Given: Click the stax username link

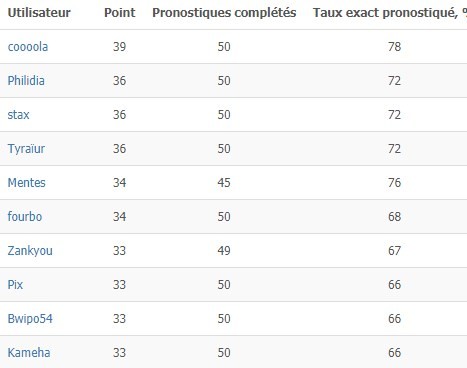Looking at the screenshot, I should (18, 115).
